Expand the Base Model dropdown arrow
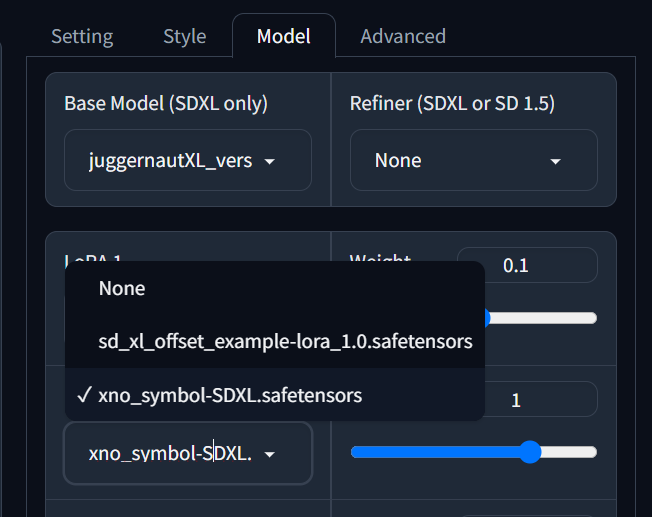Screen dimensions: 652x517 coord(269,161)
